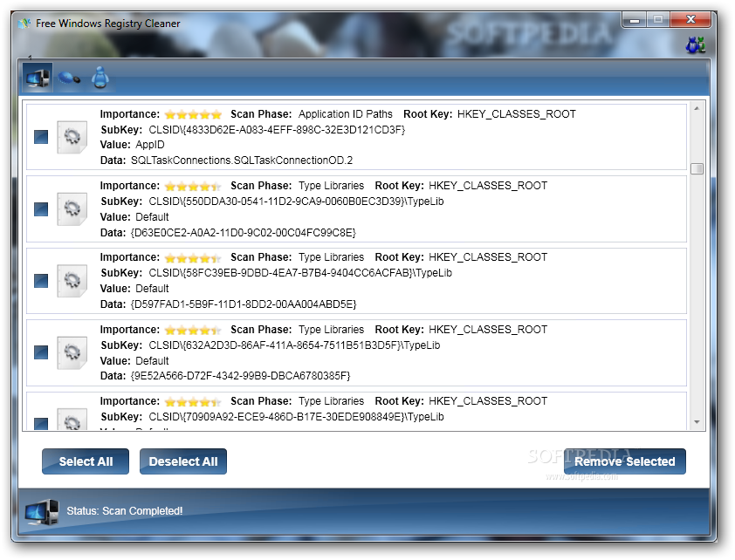Click value 'AppID' in the first entry
Screen dimensions: 735x560
150,145
